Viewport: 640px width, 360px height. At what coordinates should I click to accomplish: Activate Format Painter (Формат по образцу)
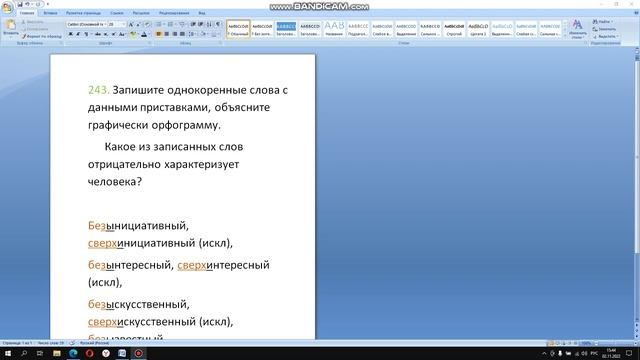(x=42, y=36)
